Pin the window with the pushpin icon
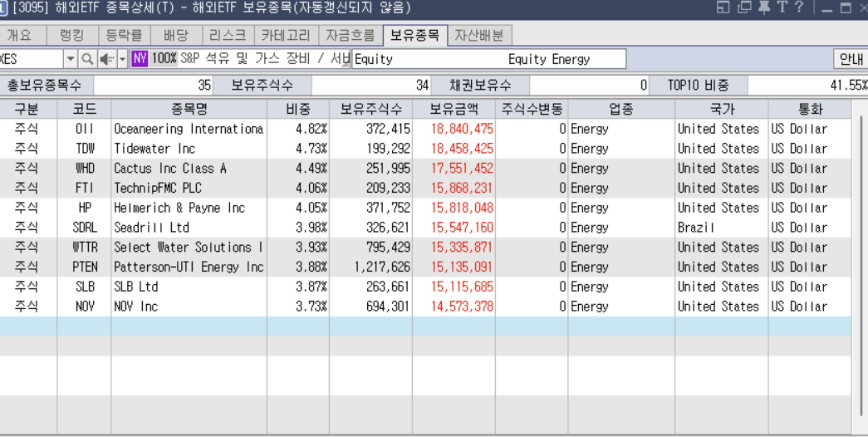The width and height of the screenshot is (868, 437). click(x=764, y=7)
